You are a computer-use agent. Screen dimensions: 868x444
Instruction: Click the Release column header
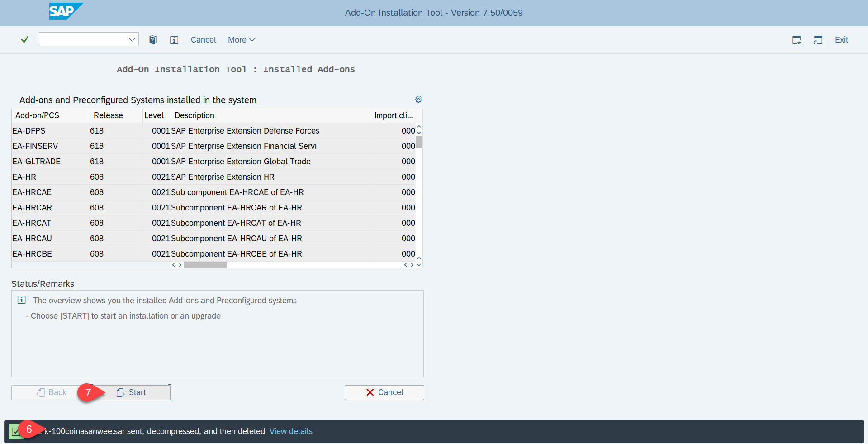(x=116, y=115)
